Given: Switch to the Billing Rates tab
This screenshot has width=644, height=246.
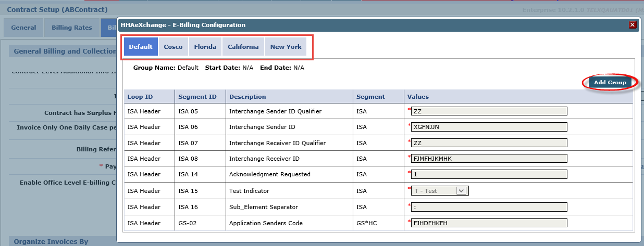Looking at the screenshot, I should coord(72,28).
